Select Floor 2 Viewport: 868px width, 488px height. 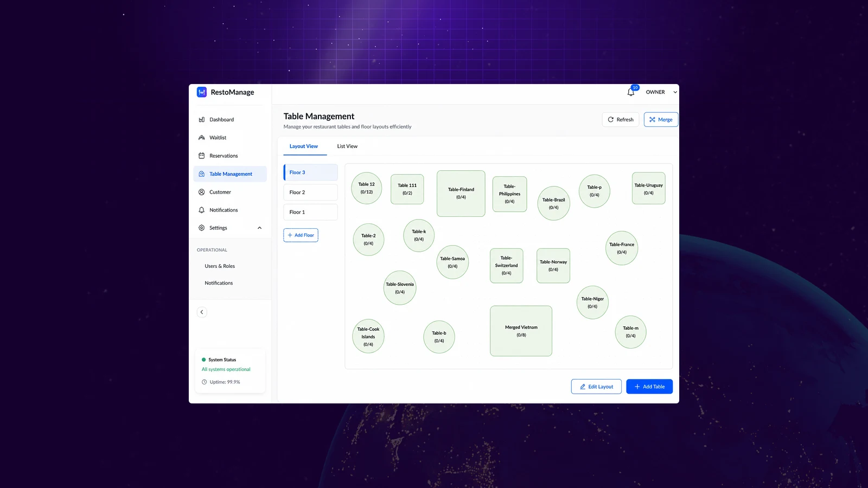pyautogui.click(x=310, y=192)
